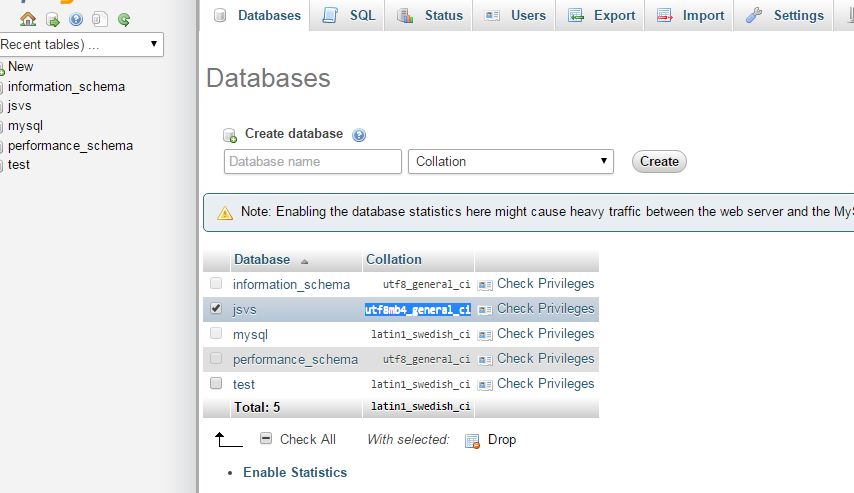
Task: Focus the Database name input field
Action: point(313,161)
